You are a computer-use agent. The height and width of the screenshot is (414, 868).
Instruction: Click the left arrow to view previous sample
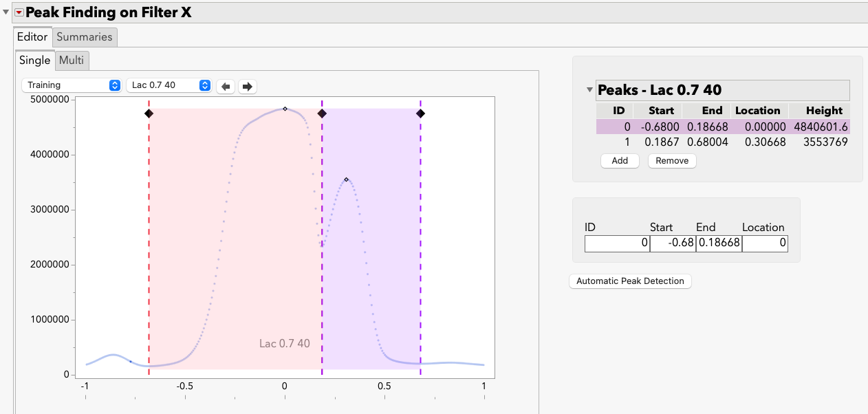226,86
